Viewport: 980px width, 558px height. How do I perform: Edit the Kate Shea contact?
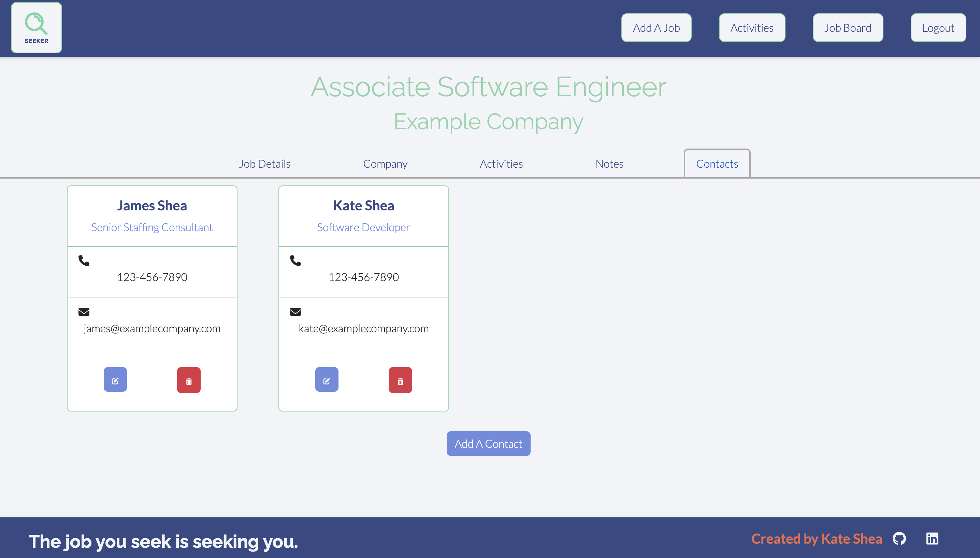point(327,380)
